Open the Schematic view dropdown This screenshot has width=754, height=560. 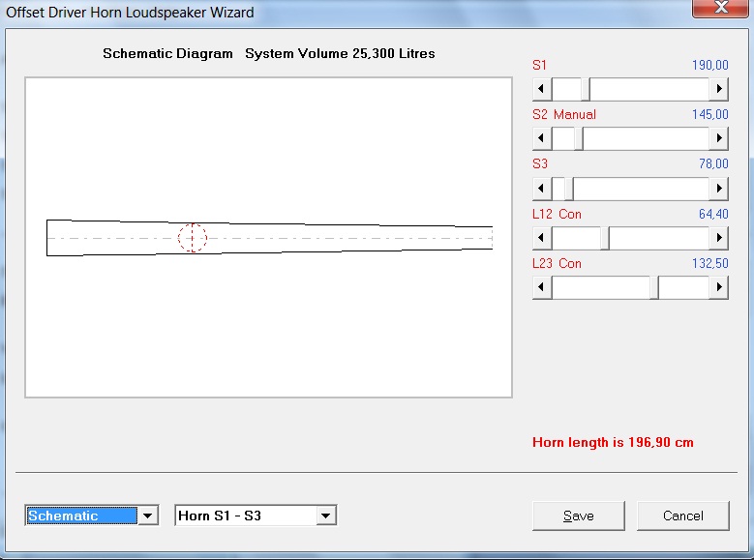tap(148, 516)
